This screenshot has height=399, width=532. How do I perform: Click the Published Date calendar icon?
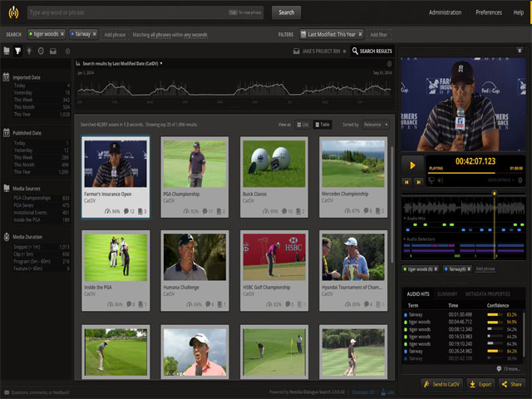point(6,133)
